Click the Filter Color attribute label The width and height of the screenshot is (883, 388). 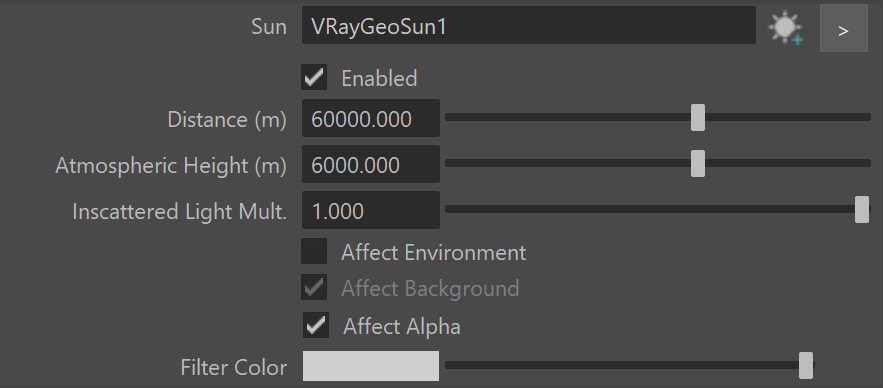(234, 368)
